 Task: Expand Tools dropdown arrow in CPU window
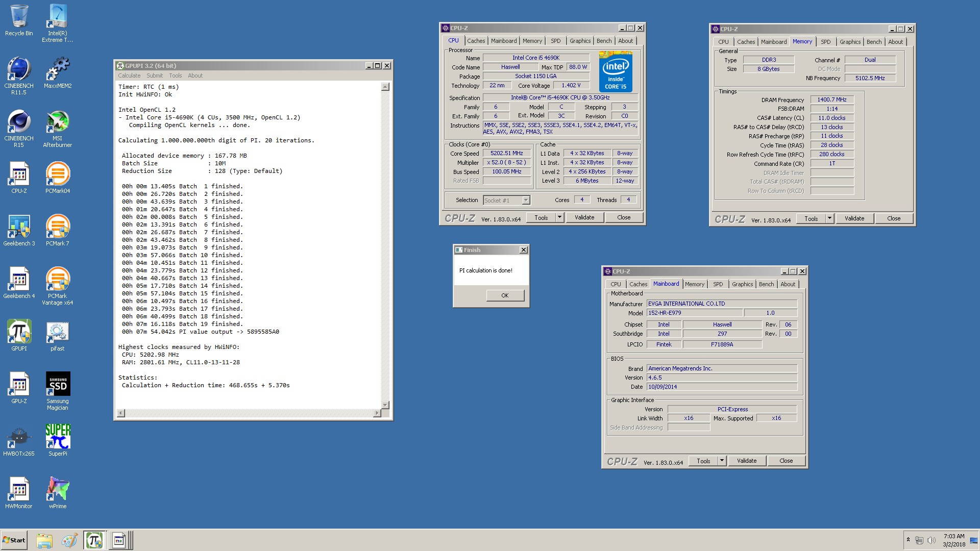click(559, 218)
